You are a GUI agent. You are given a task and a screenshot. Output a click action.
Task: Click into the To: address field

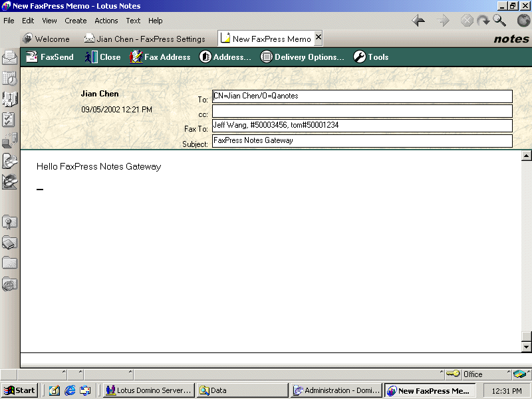[362, 96]
